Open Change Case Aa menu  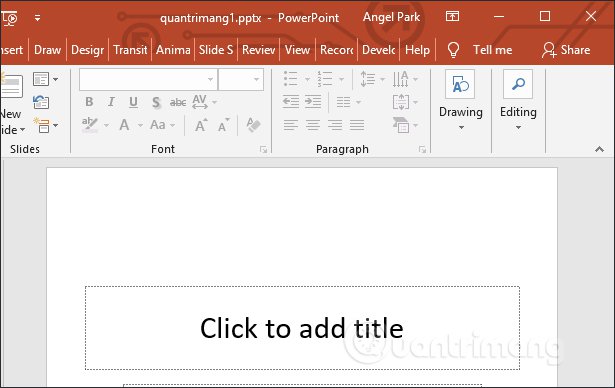point(158,125)
